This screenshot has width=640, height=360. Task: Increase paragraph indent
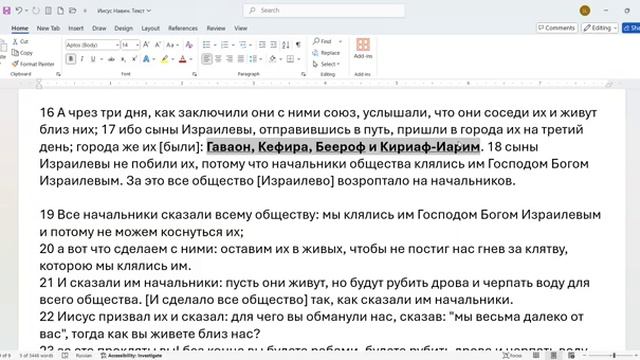[x=273, y=45]
